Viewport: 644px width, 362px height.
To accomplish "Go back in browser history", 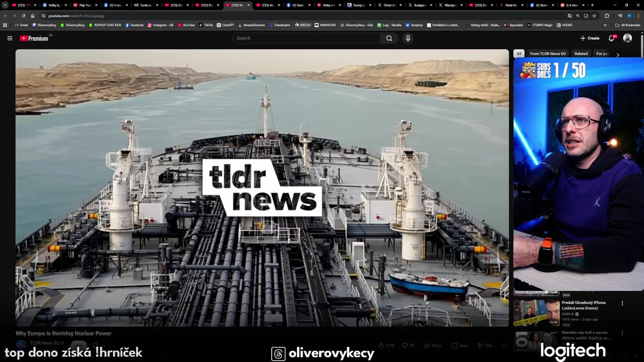I will pos(6,16).
